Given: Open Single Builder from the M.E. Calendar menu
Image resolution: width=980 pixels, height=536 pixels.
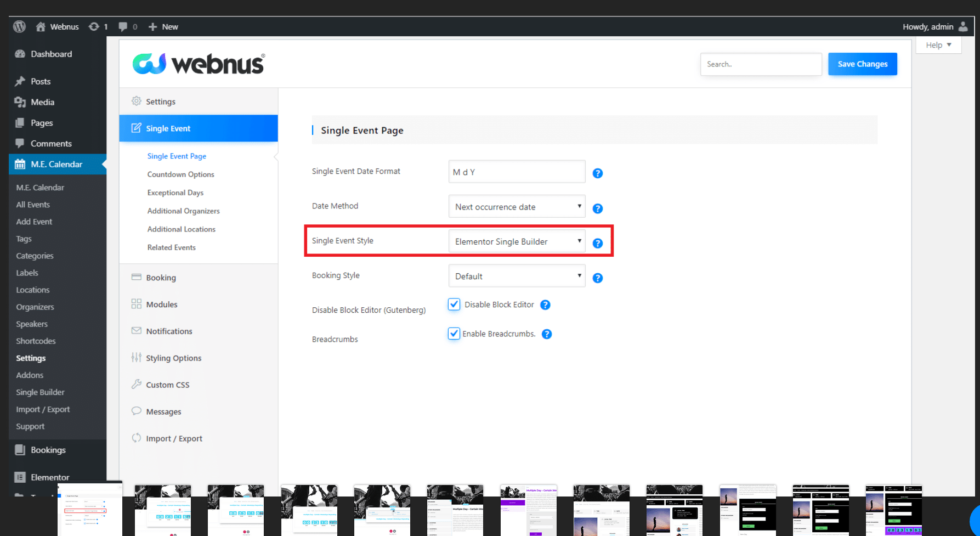Looking at the screenshot, I should [40, 392].
